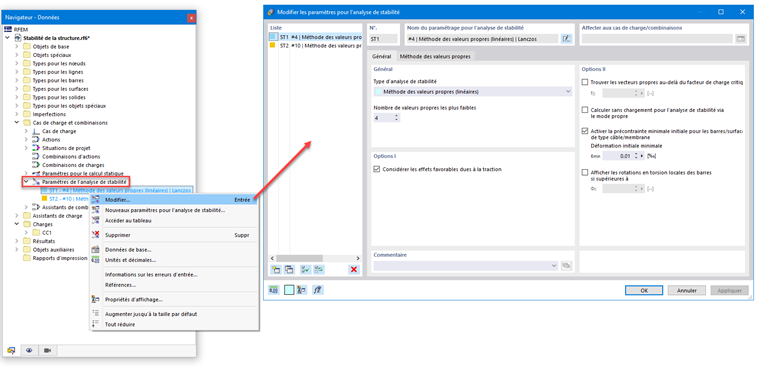The height and width of the screenshot is (370, 760).
Task: Click the OK button
Action: tap(644, 290)
